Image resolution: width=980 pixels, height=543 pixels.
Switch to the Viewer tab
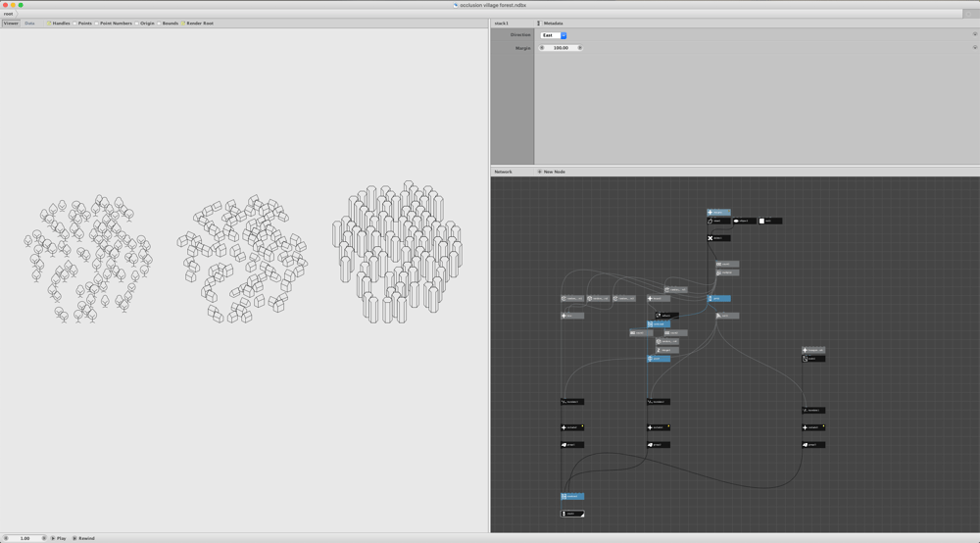tap(11, 24)
